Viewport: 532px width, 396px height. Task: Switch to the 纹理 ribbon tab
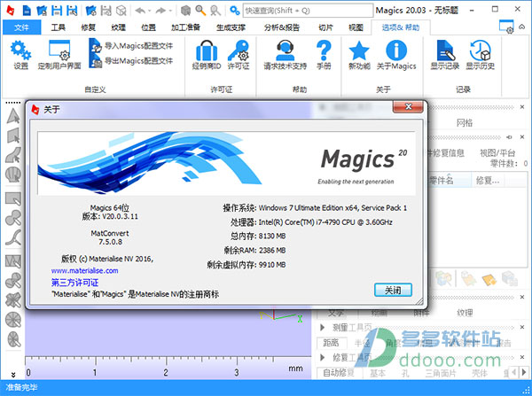tap(119, 27)
